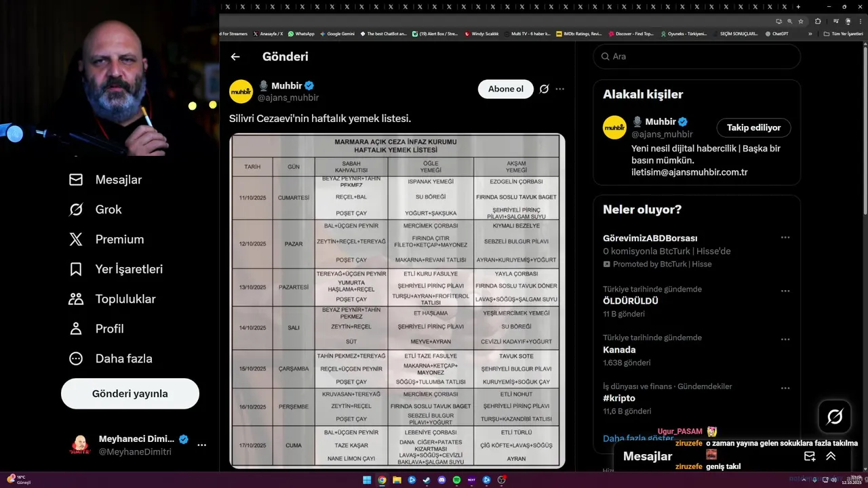The height and width of the screenshot is (488, 868).
Task: Click the Gönderi yayınla button
Action: coord(130,394)
